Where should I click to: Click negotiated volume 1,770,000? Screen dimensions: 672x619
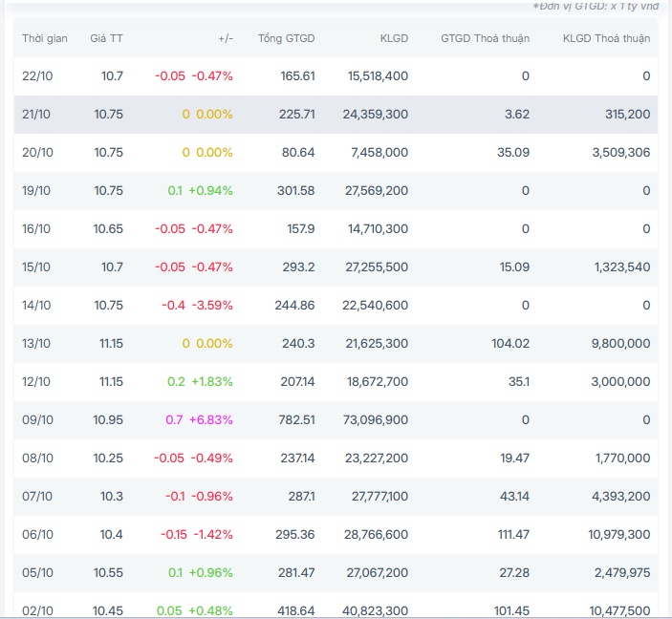[622, 458]
